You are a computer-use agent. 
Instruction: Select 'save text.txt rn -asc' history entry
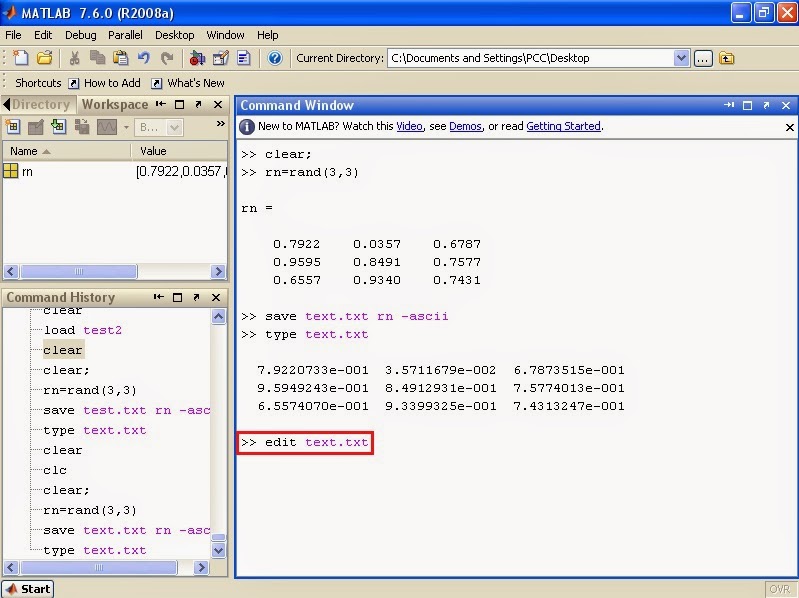tap(126, 530)
